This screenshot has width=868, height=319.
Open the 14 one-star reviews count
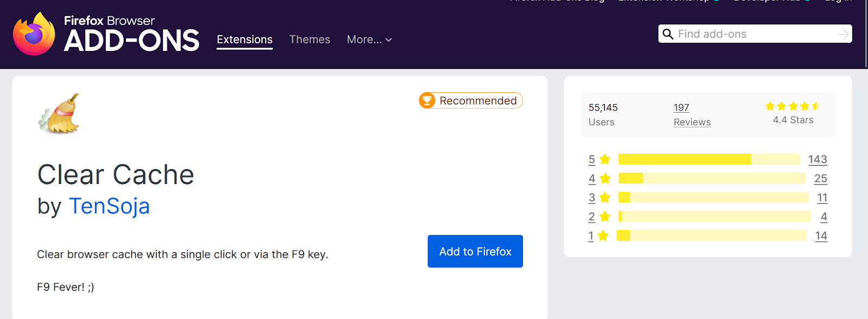(821, 235)
